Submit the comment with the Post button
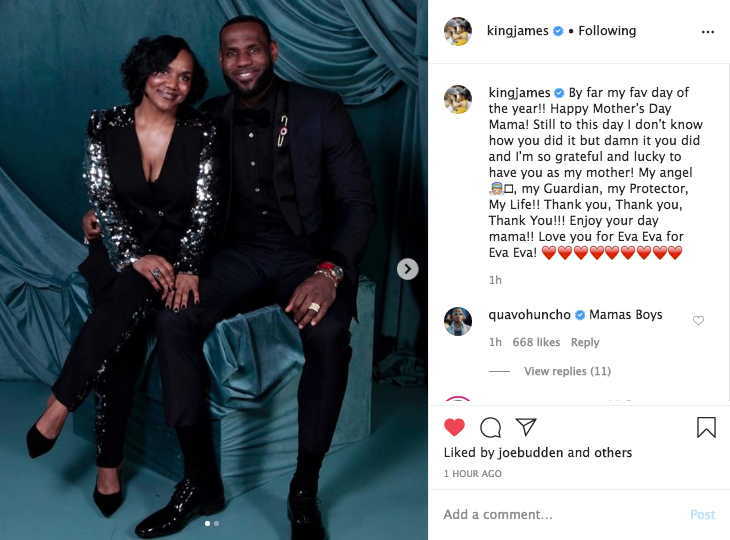The image size is (730, 540). coord(703,514)
